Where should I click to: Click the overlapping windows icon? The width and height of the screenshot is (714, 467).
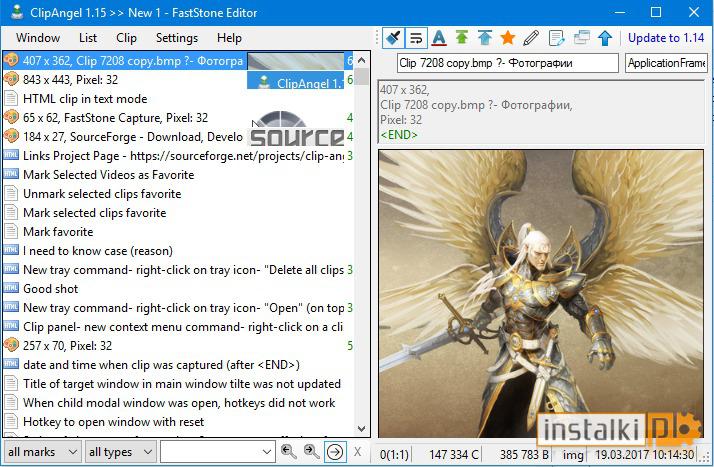pos(581,38)
